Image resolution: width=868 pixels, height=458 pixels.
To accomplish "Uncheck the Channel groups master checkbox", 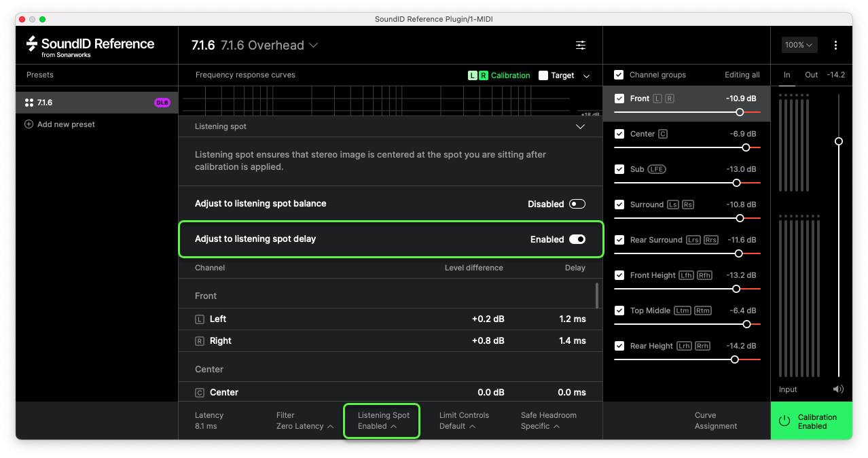I will click(x=619, y=75).
